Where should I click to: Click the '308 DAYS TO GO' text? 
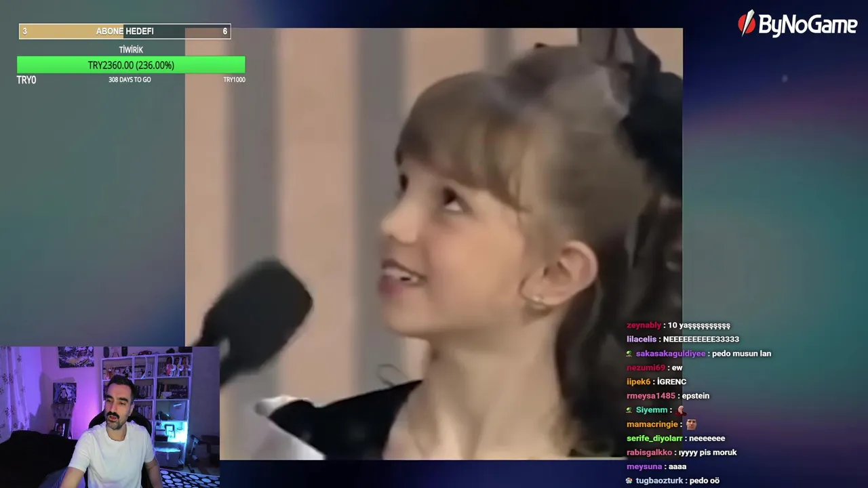pyautogui.click(x=130, y=79)
